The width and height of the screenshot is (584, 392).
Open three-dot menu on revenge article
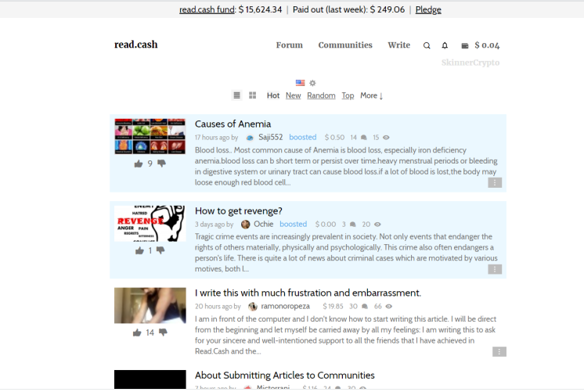point(495,269)
